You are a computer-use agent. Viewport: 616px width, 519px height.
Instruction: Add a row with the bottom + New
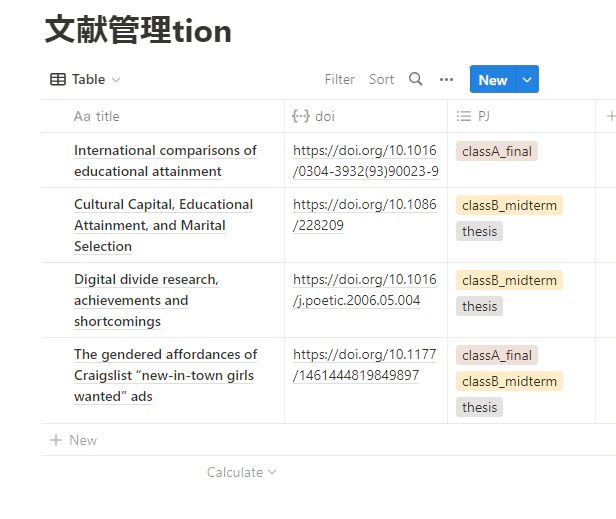[x=73, y=440]
